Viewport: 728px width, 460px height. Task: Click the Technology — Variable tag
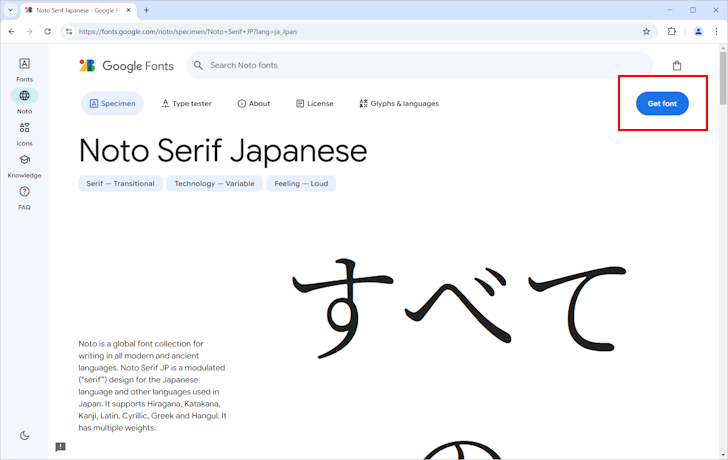point(214,183)
